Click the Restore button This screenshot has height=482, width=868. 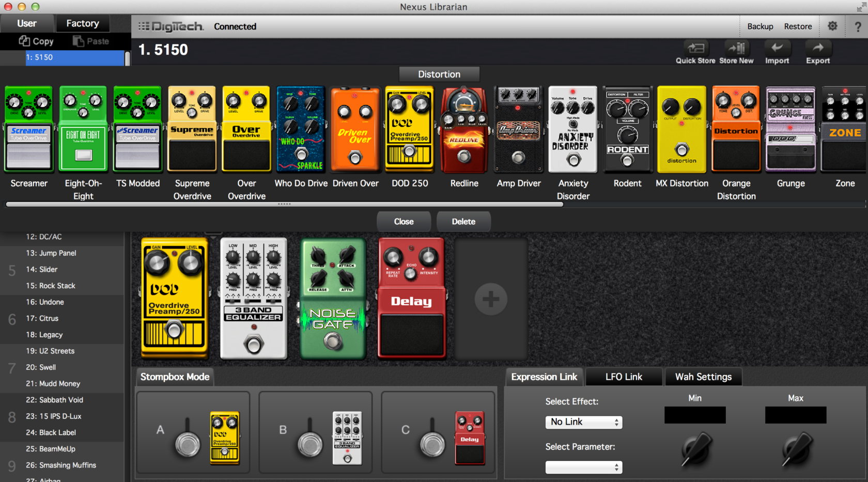tap(798, 26)
